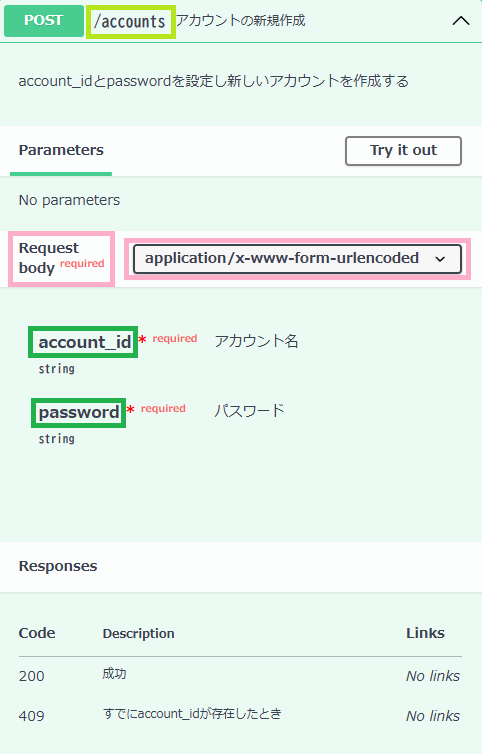Click the Request body label
Image resolution: width=482 pixels, height=754 pixels.
point(49,258)
